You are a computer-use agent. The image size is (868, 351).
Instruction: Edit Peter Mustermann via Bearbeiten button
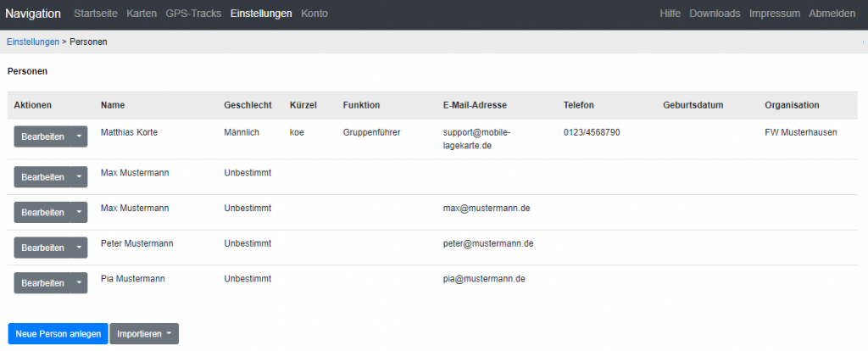(x=42, y=248)
